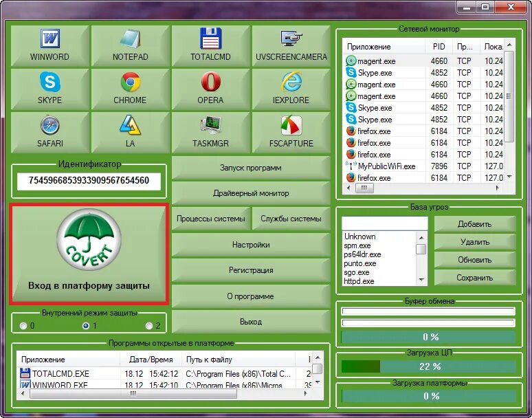This screenshot has width=532, height=418.
Task: Click the 15:42:12 time cell for TOTALCMD.EXE
Action: (164, 373)
